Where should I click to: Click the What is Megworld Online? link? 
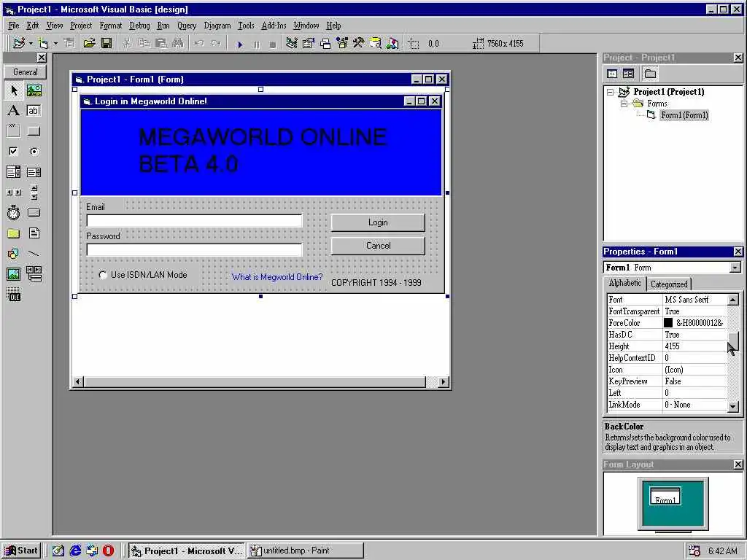tap(276, 276)
